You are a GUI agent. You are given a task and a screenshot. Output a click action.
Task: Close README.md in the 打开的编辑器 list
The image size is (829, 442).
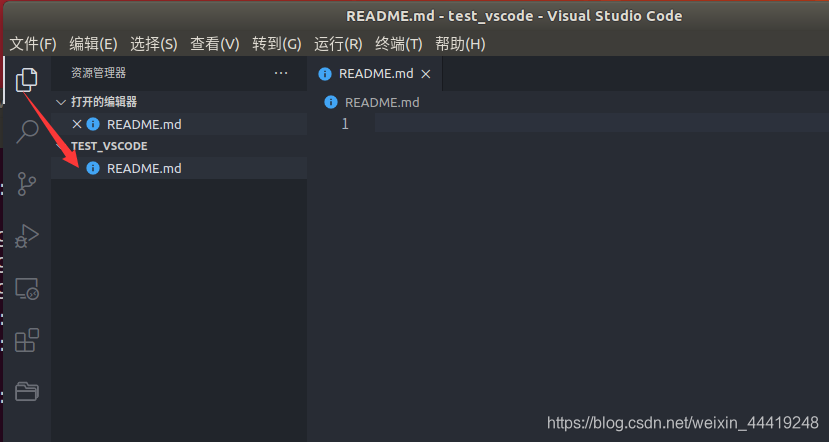coord(77,124)
